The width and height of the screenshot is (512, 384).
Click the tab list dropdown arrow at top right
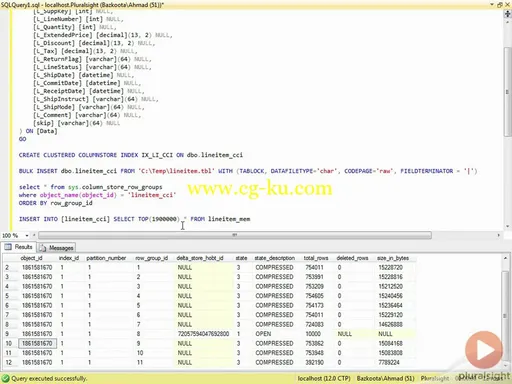pyautogui.click(x=492, y=4)
